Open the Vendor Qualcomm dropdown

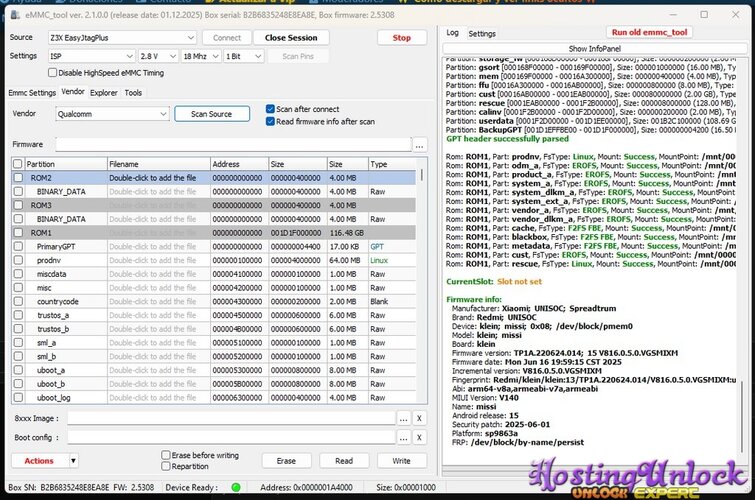[112, 114]
